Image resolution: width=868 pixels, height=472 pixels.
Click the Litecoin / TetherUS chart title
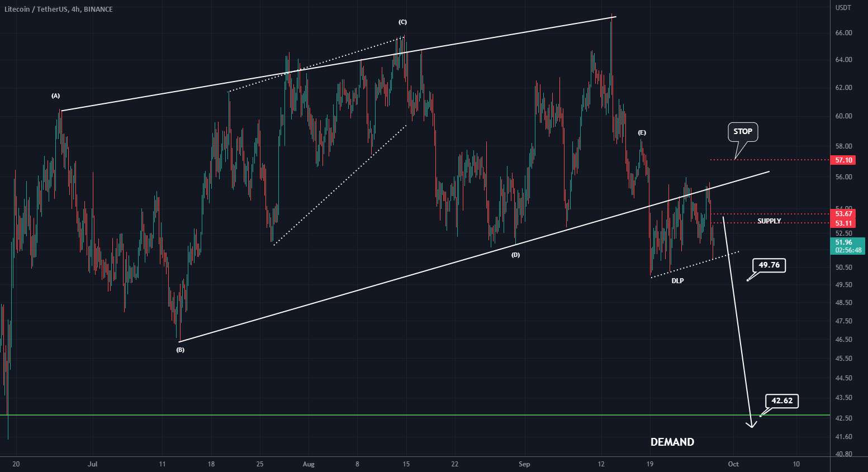(58, 9)
